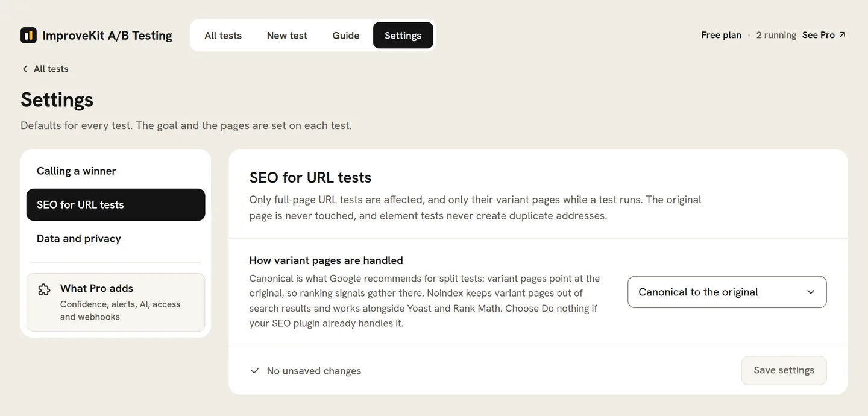
Task: Open the Guide tab
Action: click(x=346, y=35)
